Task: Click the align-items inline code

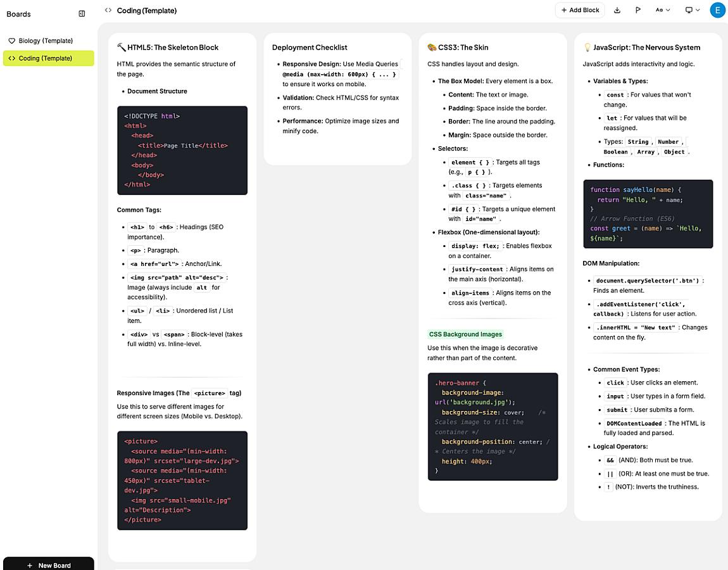Action: click(x=470, y=293)
